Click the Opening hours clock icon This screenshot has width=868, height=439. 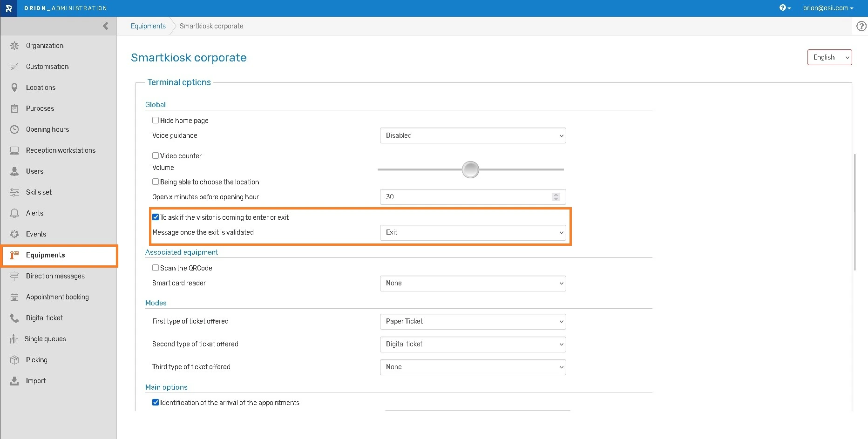pos(14,129)
